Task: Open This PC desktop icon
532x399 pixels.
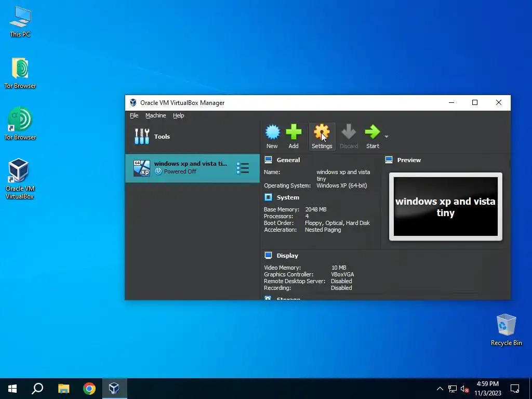Action: coord(20,22)
